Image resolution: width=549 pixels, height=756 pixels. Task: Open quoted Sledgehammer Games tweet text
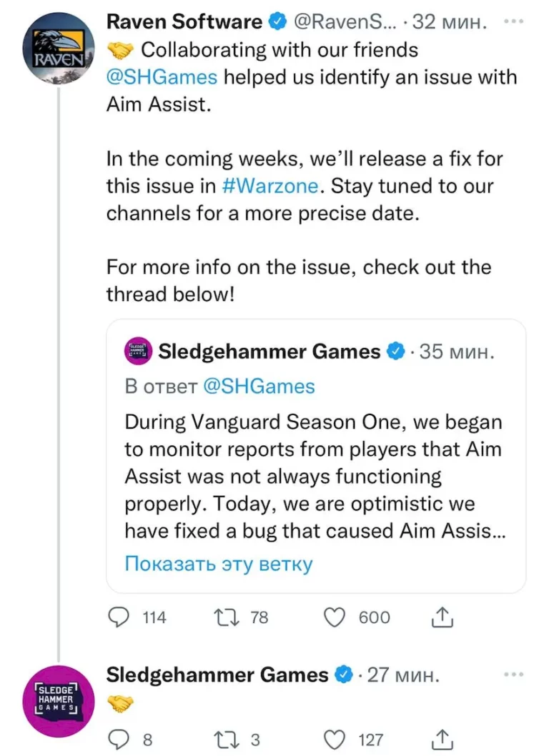[x=313, y=476]
